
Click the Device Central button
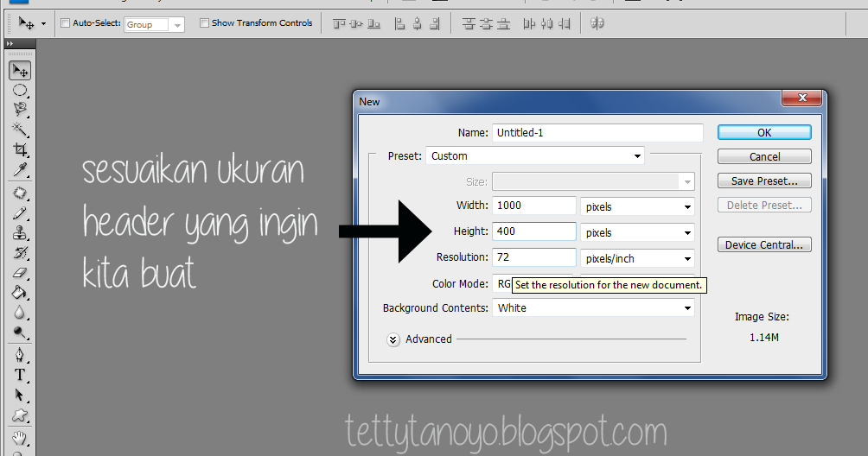764,245
